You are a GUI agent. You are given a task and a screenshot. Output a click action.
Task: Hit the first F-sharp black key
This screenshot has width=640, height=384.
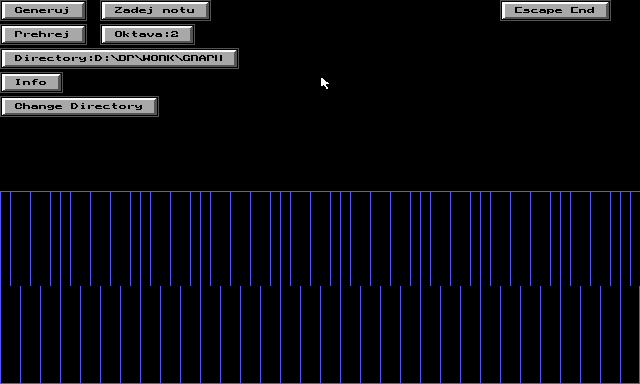tap(80, 239)
